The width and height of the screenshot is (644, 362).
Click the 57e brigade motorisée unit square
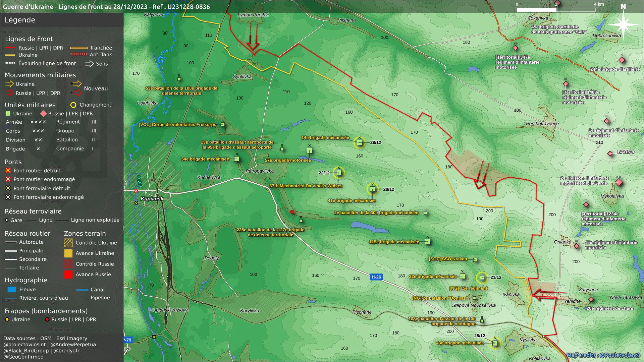coord(309,150)
